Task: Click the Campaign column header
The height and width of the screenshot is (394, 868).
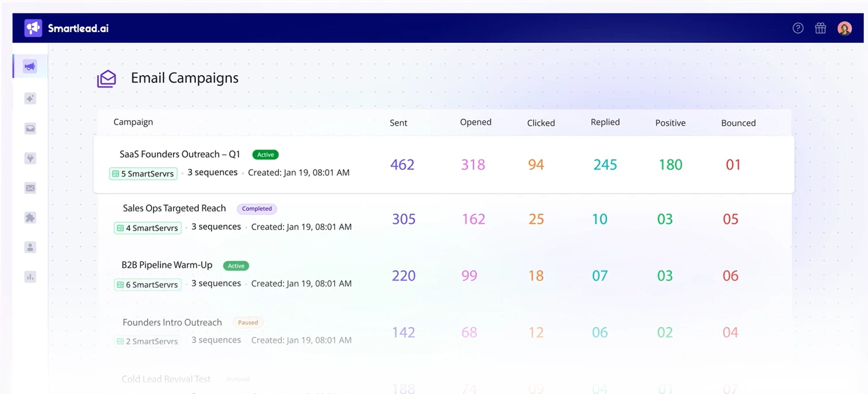Action: pyautogui.click(x=133, y=122)
